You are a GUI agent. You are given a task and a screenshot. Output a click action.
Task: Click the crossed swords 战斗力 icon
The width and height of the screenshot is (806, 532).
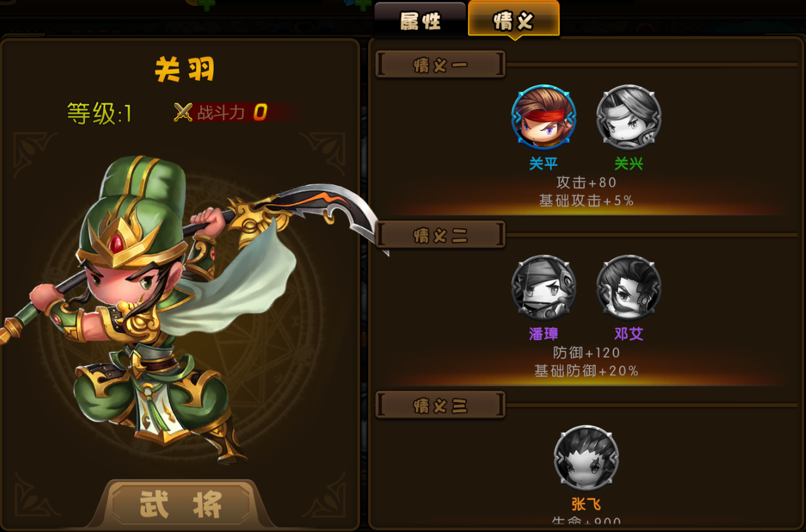coord(183,112)
